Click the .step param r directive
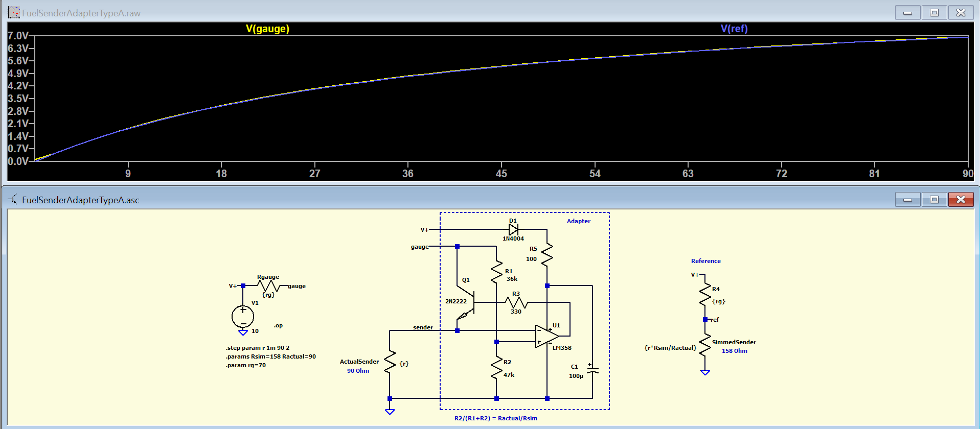This screenshot has height=429, width=980. pyautogui.click(x=258, y=348)
